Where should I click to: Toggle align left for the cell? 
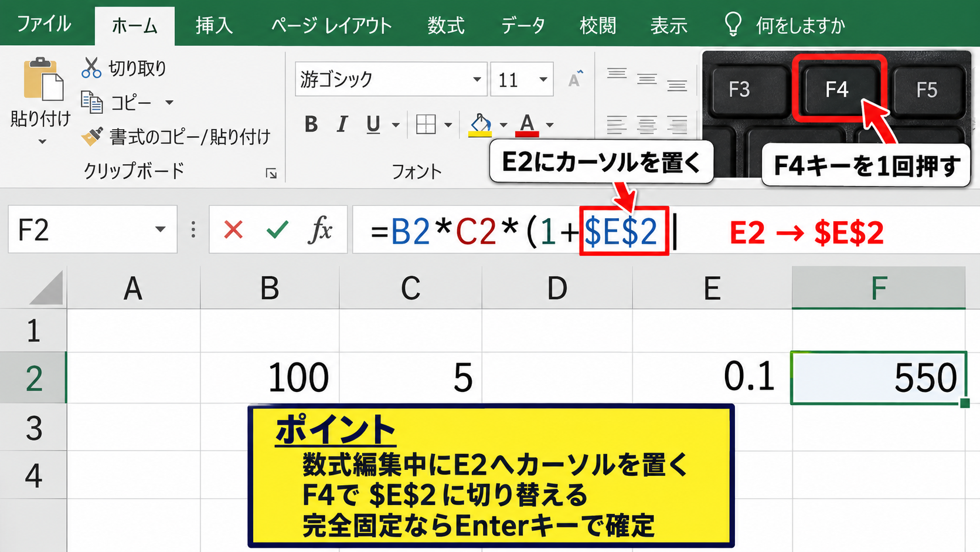(x=617, y=124)
